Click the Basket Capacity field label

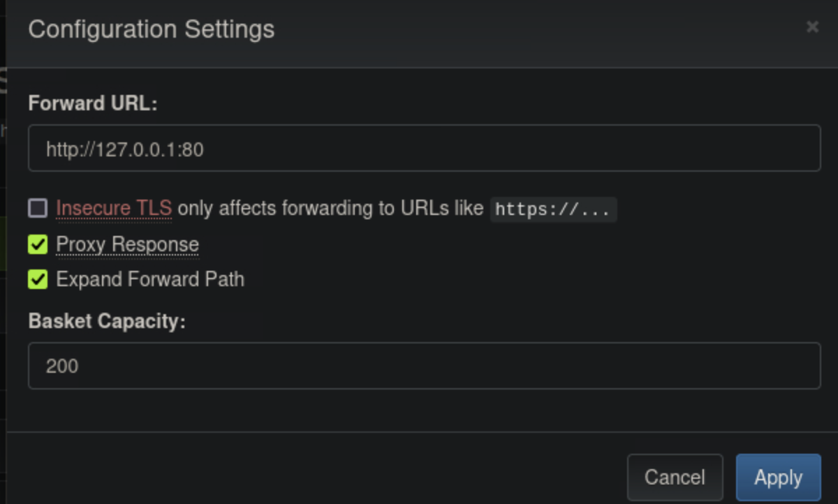point(107,321)
